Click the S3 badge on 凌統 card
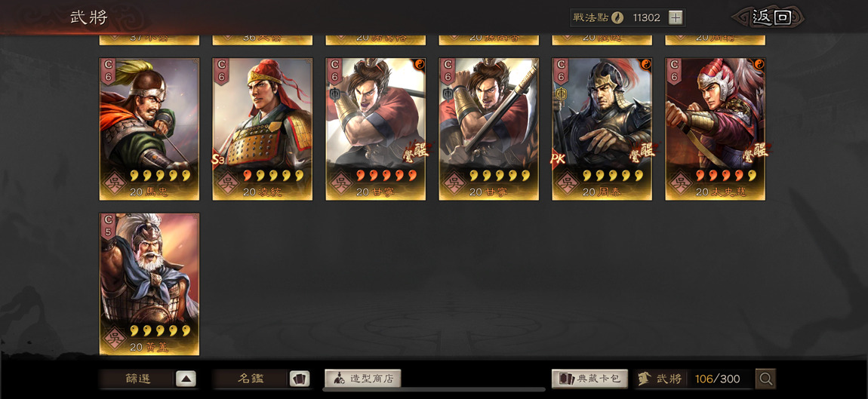This screenshot has width=868, height=399. pos(217,159)
